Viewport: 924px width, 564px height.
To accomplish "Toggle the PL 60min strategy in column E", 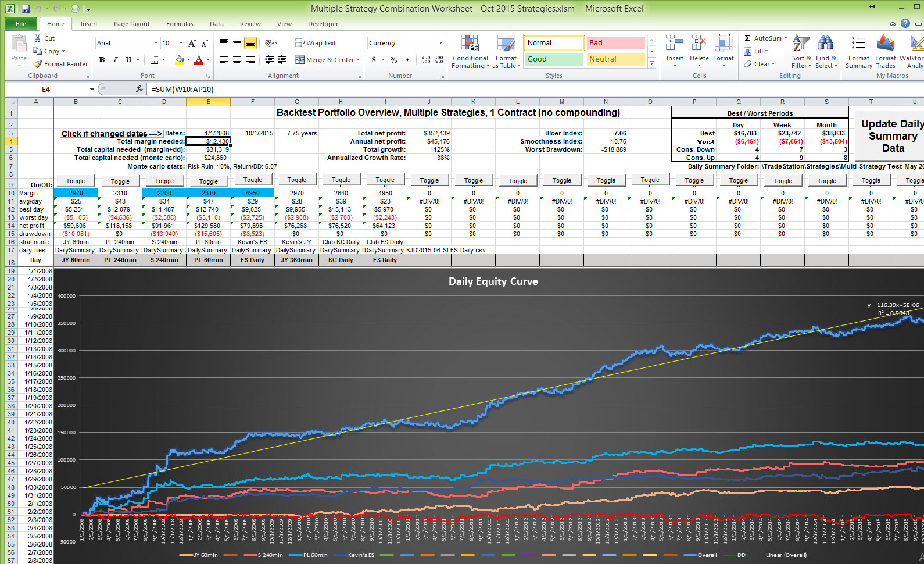I will click(x=208, y=181).
